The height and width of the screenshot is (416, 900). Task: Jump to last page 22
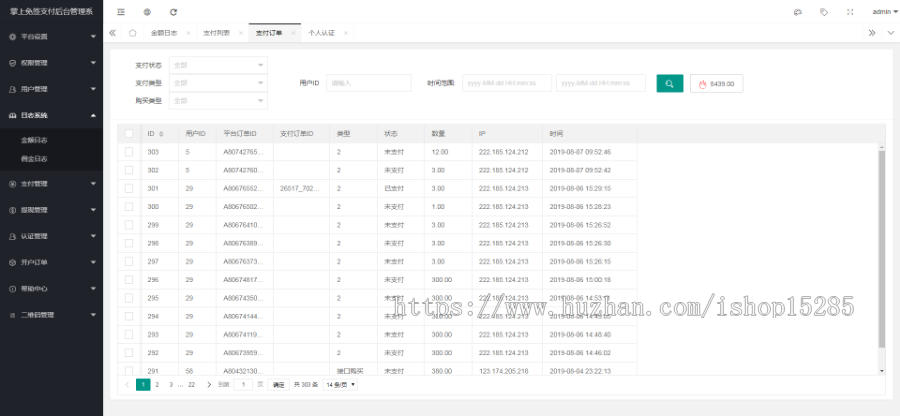coord(192,384)
